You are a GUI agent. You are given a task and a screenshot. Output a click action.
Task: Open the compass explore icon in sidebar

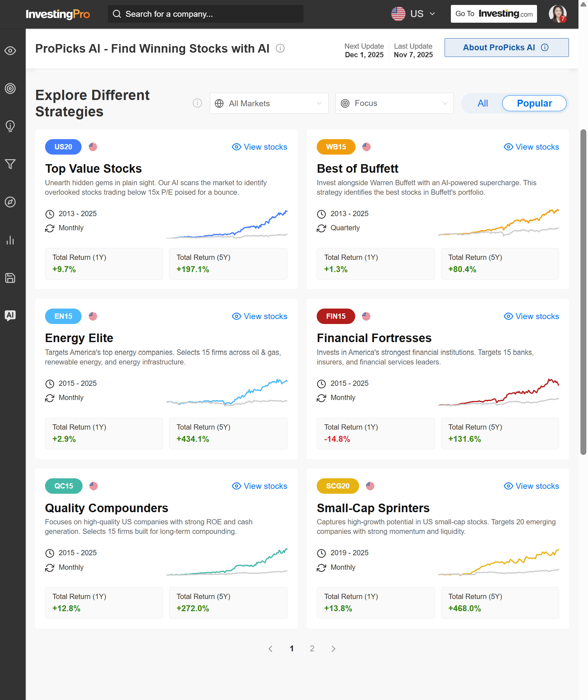tap(10, 202)
